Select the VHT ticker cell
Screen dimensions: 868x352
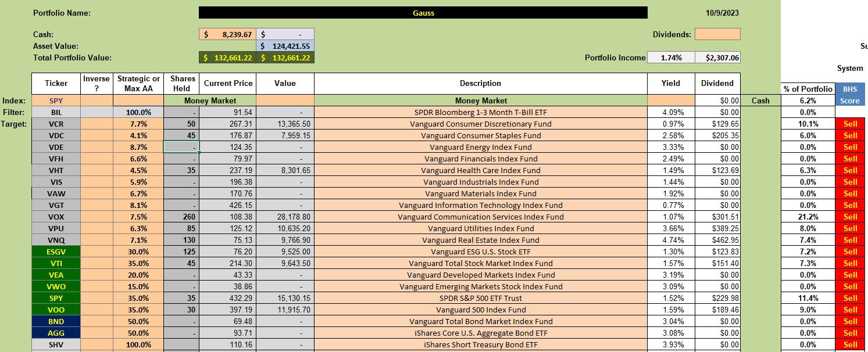click(56, 170)
